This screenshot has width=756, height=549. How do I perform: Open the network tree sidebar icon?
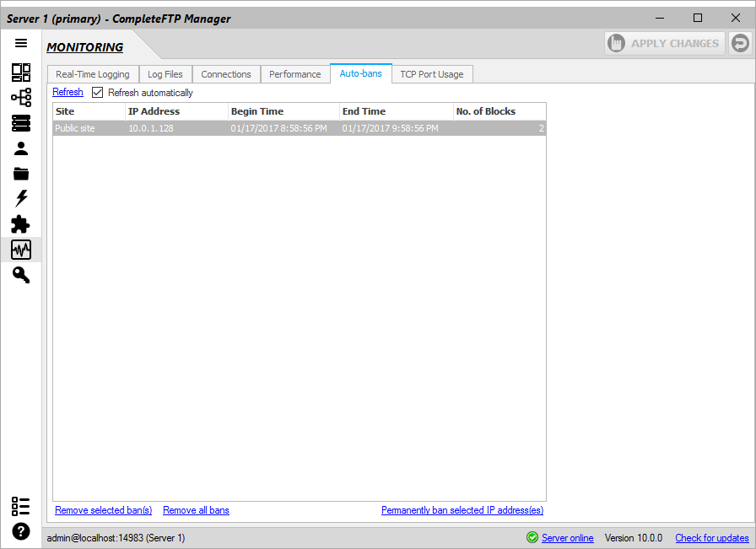click(21, 97)
